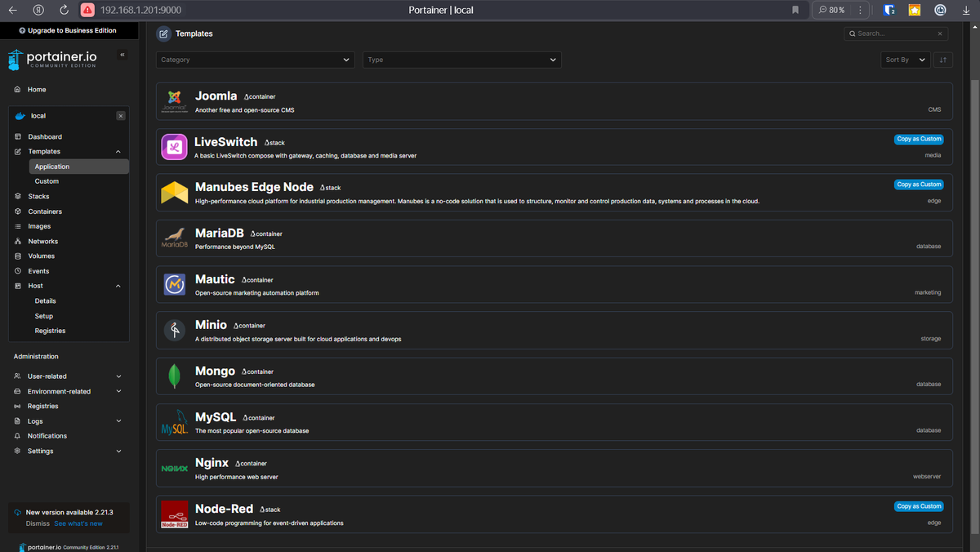The width and height of the screenshot is (980, 552).
Task: Dismiss the new version notice
Action: tap(38, 523)
